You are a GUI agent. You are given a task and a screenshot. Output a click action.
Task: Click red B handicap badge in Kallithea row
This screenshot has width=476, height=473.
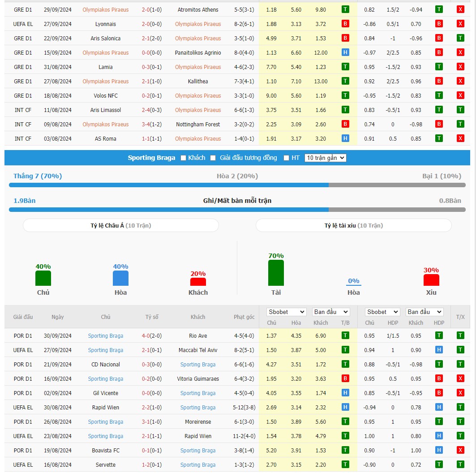coord(439,81)
